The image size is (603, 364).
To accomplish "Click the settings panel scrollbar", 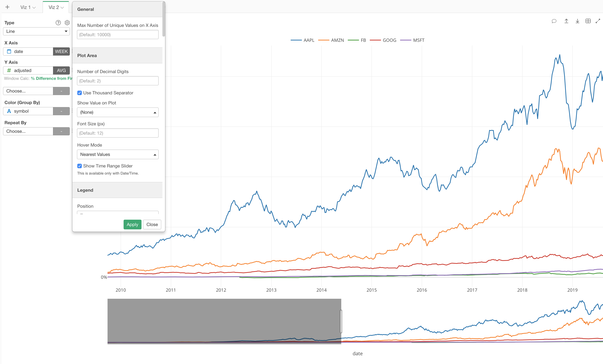I will pos(164,20).
